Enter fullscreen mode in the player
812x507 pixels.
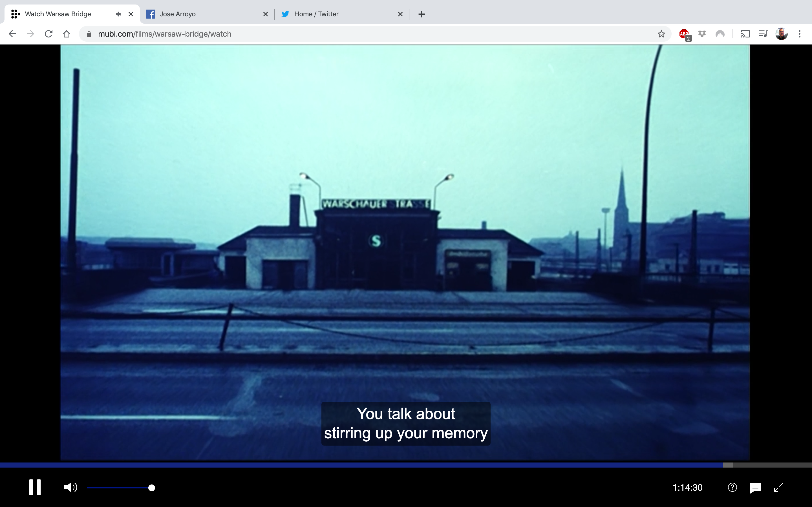point(778,487)
